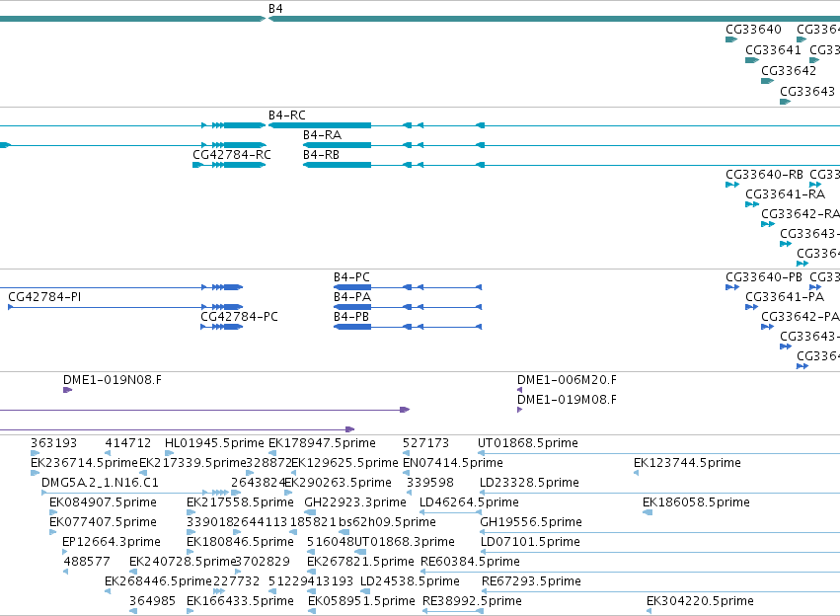Open BAC end DME1-019N08.F label
Image resolution: width=840 pixels, height=616 pixels.
tap(113, 380)
